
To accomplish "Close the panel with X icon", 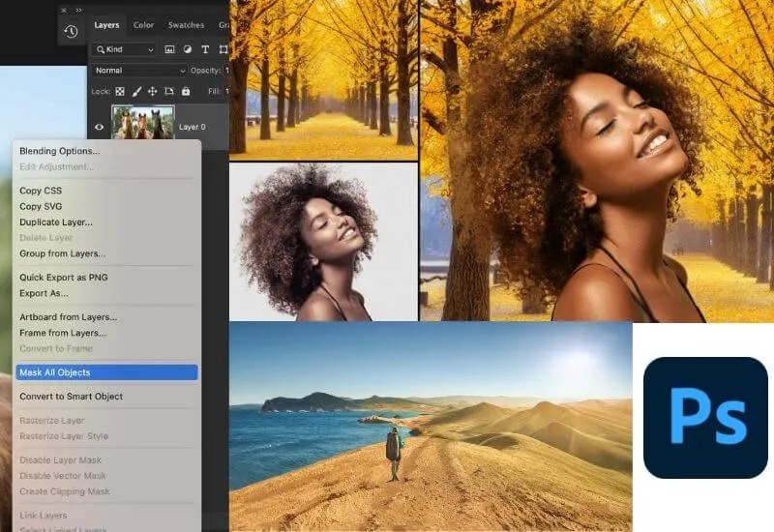I will coord(64,10).
